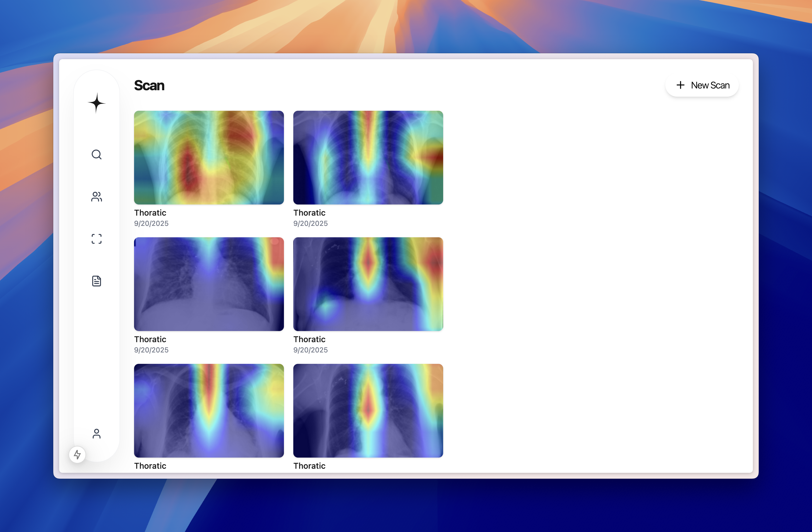
Task: Click Thoratic label under bottom-right scan
Action: click(x=309, y=466)
